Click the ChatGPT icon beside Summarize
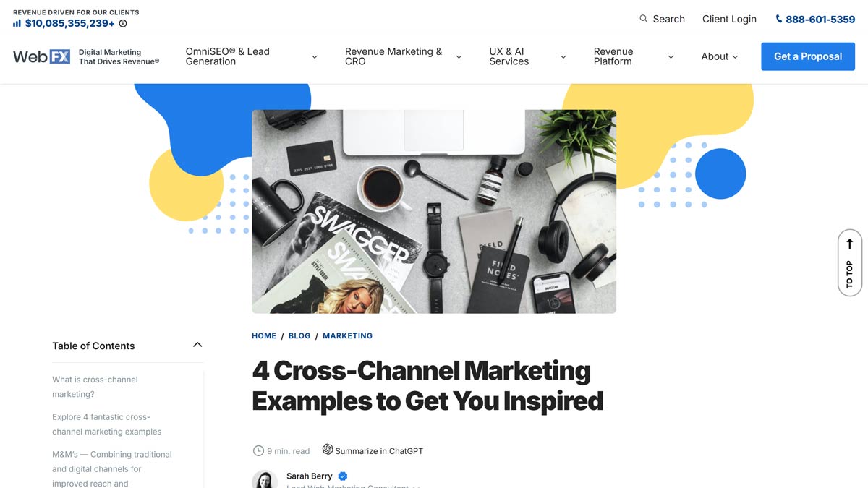The image size is (868, 488). (x=328, y=450)
